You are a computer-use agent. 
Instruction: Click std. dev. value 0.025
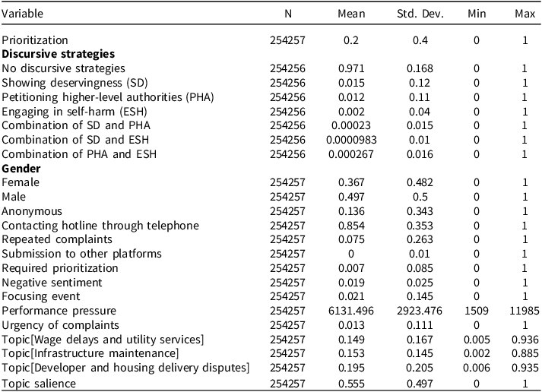pyautogui.click(x=420, y=283)
